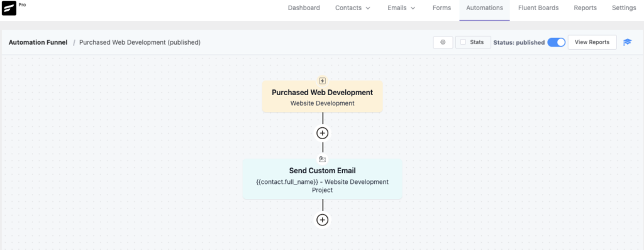Viewport: 644px width, 250px height.
Task: Tick the Stats checkbox
Action: pos(463,42)
